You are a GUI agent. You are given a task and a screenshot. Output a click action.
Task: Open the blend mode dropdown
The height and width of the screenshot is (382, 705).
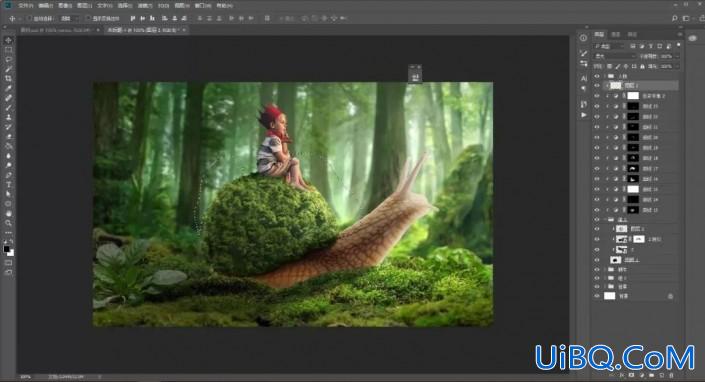point(615,56)
